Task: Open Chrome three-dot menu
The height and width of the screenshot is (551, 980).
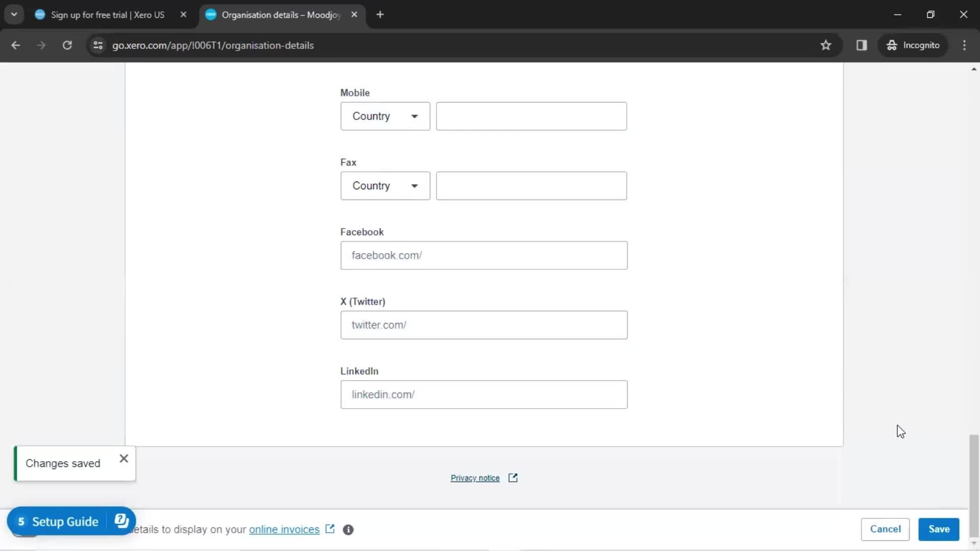Action: (964, 45)
